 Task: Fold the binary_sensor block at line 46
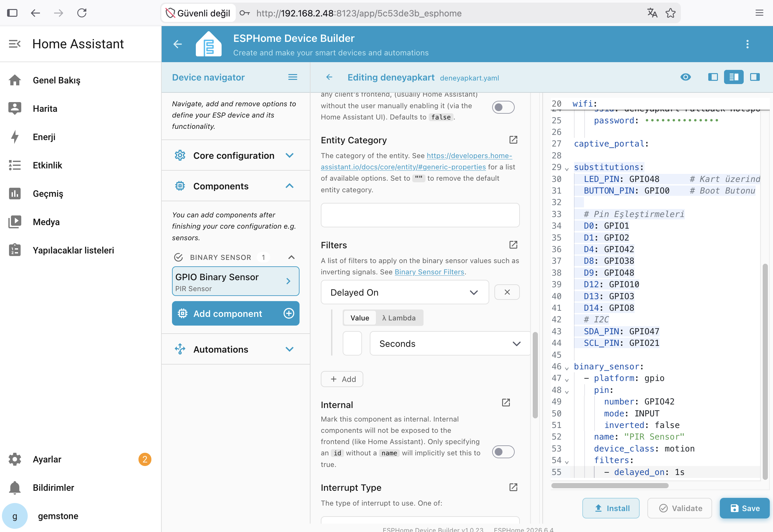pos(567,368)
